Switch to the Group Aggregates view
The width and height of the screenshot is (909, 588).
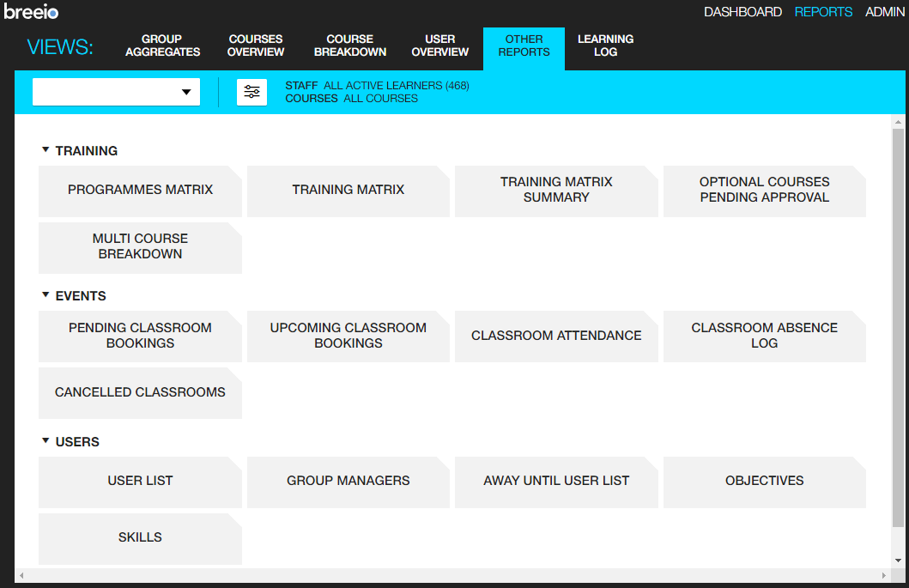[x=162, y=45]
